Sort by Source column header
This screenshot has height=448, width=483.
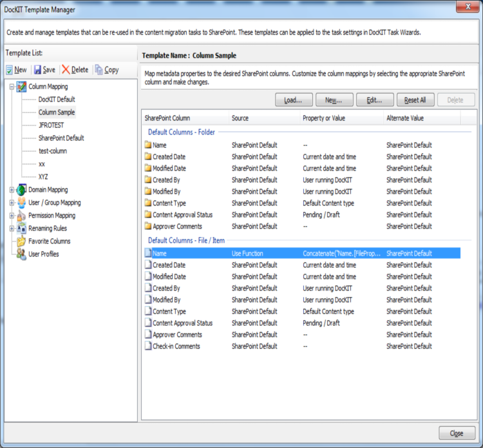(x=265, y=118)
